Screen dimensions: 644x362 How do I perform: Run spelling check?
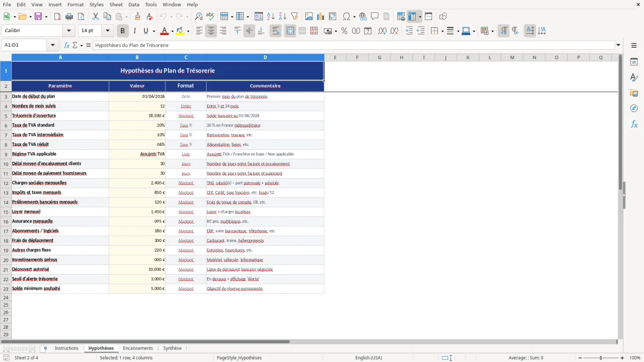(x=210, y=17)
